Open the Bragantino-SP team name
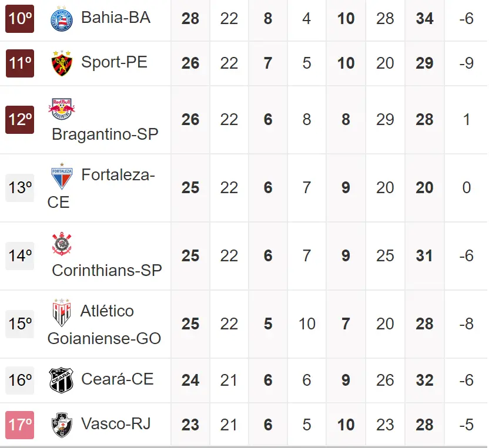Image resolution: width=489 pixels, height=448 pixels. pyautogui.click(x=105, y=134)
